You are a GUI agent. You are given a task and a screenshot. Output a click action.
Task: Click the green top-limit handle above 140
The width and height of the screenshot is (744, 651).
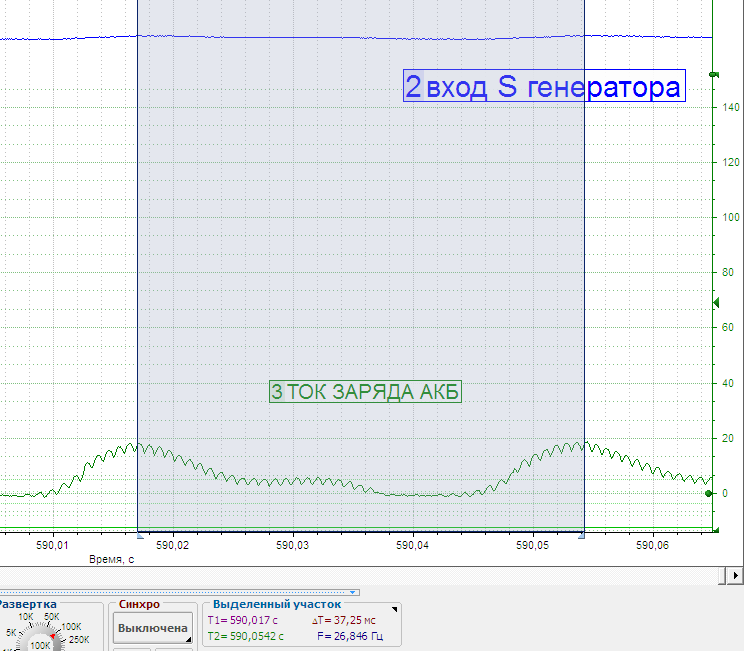(714, 74)
